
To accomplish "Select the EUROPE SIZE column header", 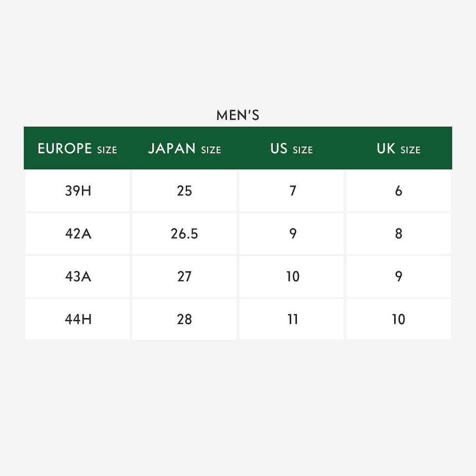I will 77,149.
